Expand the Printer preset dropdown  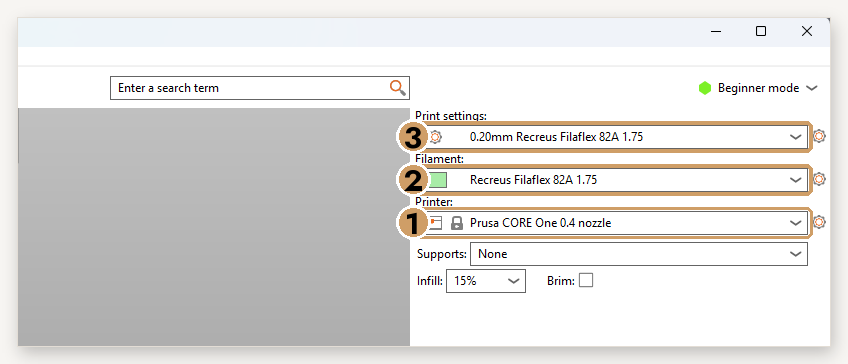tap(795, 222)
